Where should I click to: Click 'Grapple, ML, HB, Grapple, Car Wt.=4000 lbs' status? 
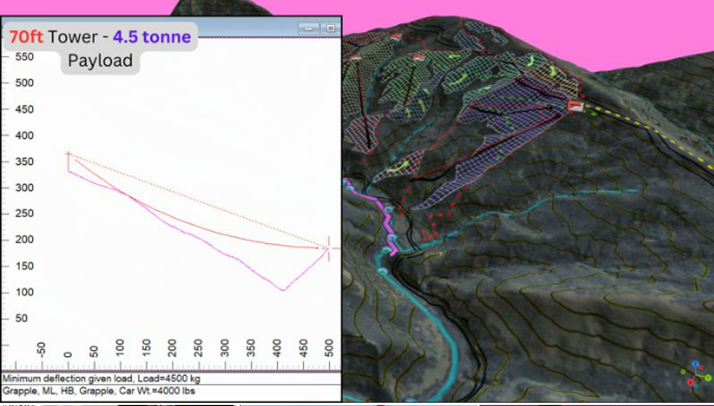99,391
